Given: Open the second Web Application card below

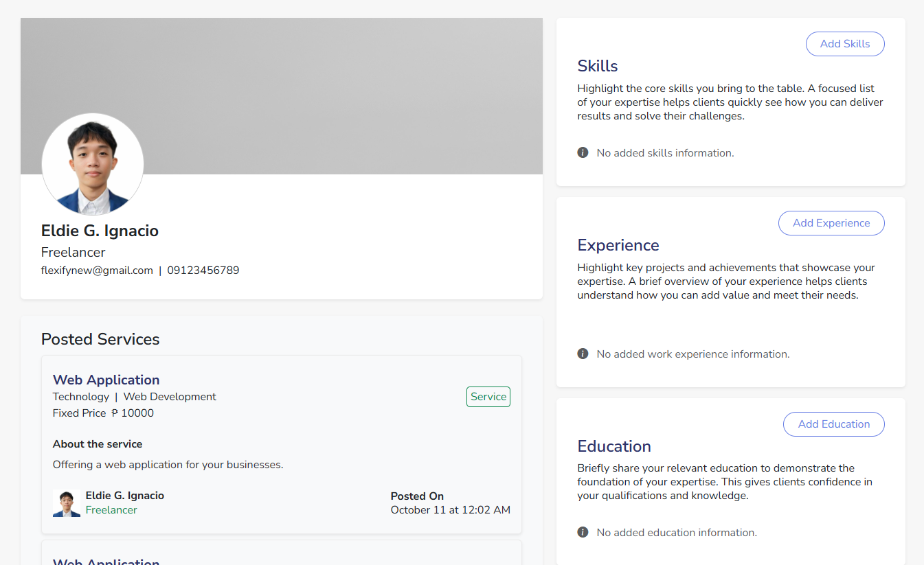Looking at the screenshot, I should pos(106,560).
